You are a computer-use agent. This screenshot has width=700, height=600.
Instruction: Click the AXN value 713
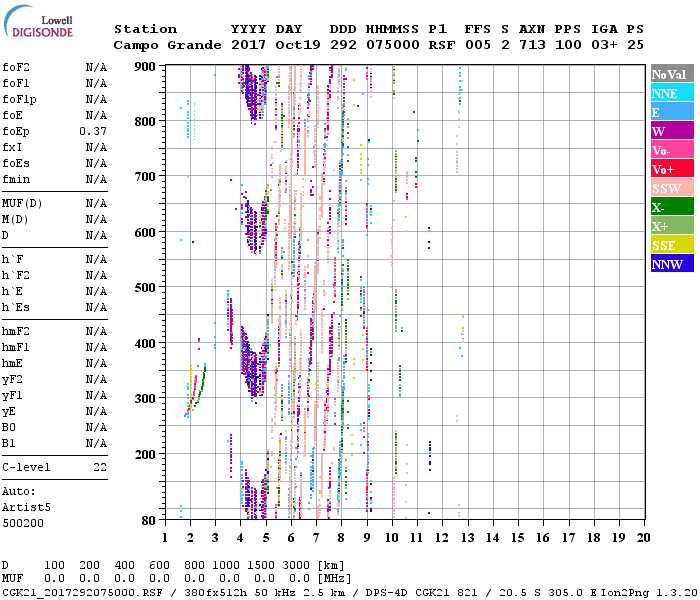pyautogui.click(x=532, y=45)
